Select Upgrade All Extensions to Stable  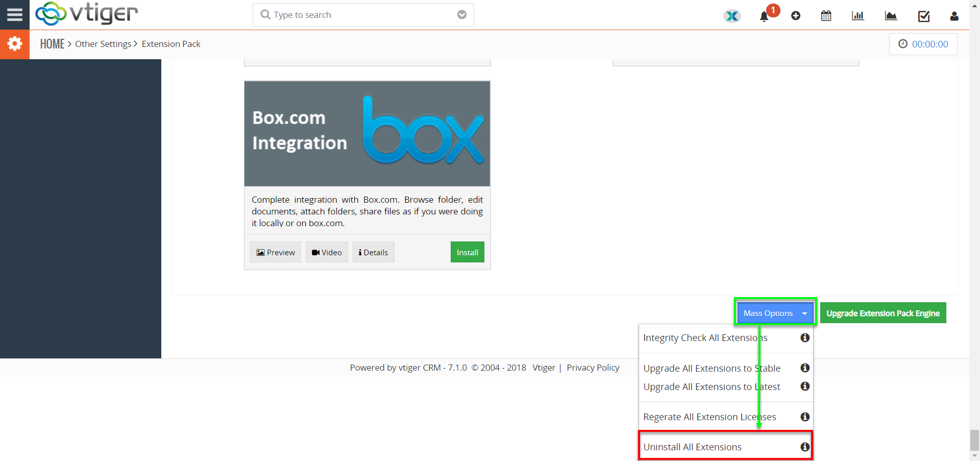point(712,368)
